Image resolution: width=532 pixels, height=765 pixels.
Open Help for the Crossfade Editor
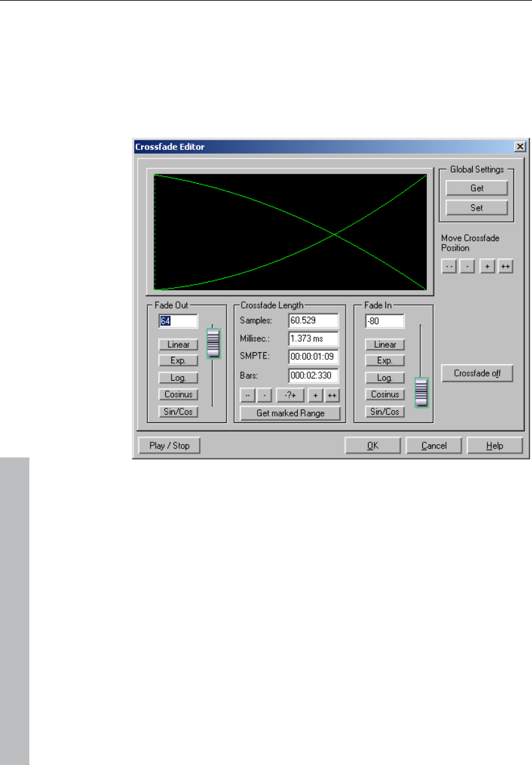pos(494,445)
